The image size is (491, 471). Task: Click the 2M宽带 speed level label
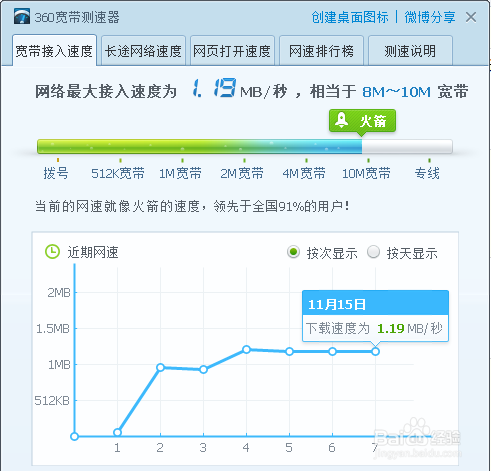(242, 173)
